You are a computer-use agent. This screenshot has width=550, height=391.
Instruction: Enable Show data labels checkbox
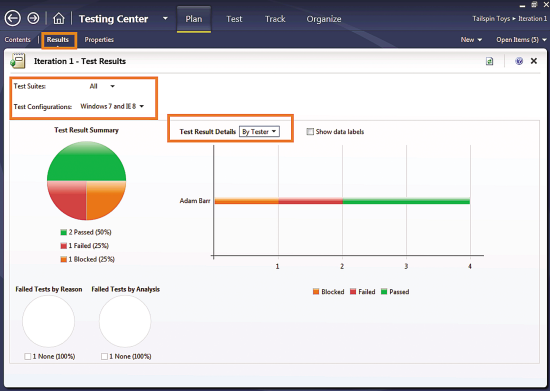[x=310, y=132]
